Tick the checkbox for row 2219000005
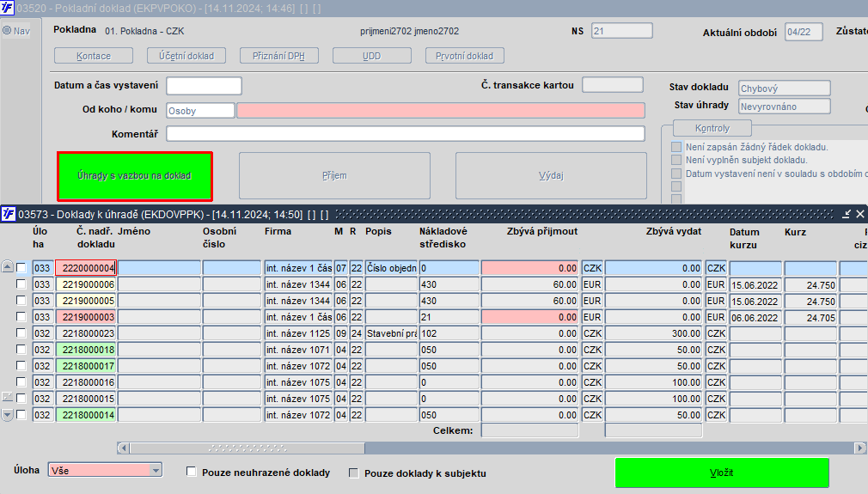The image size is (868, 494). point(21,301)
